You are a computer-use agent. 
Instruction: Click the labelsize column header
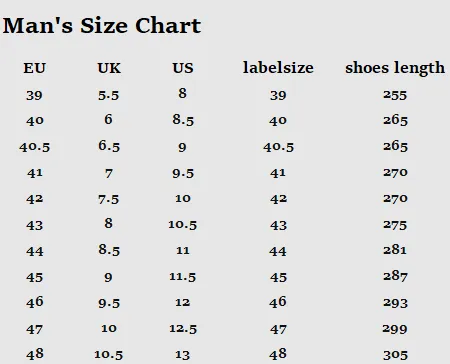pyautogui.click(x=278, y=68)
